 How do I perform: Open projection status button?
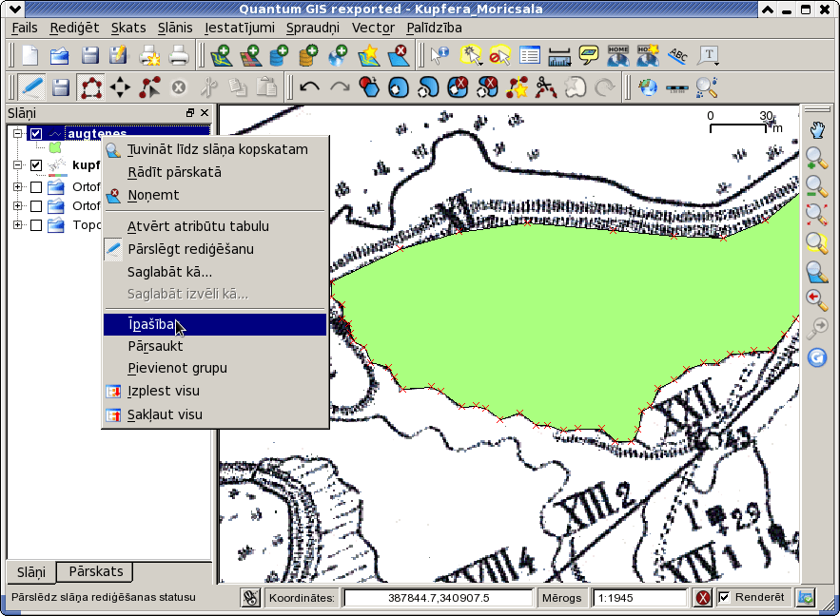pos(805,597)
